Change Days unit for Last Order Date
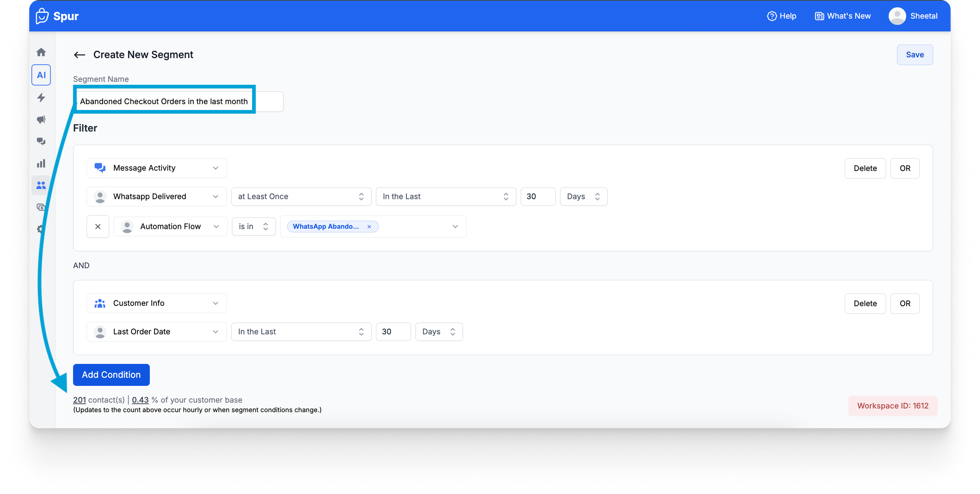 (438, 332)
